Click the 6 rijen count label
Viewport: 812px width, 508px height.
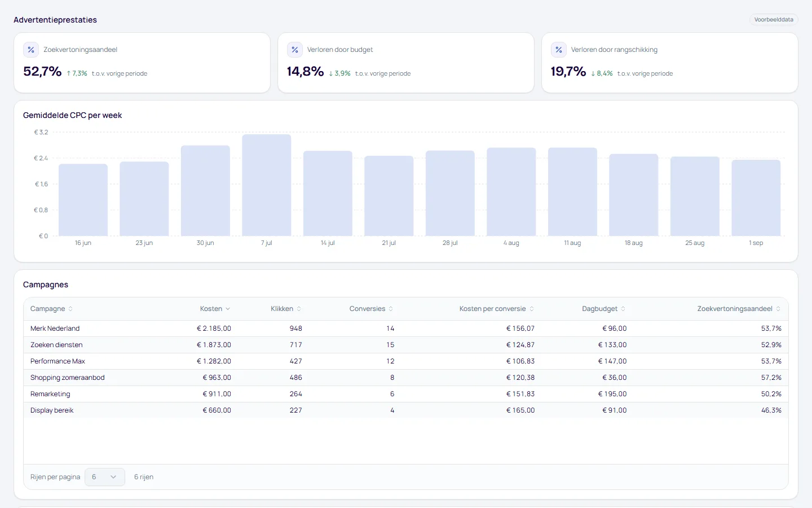click(x=144, y=477)
